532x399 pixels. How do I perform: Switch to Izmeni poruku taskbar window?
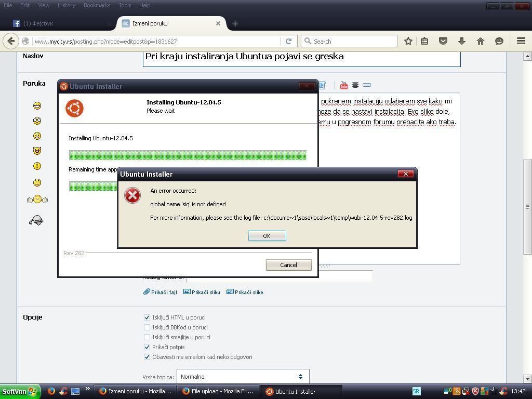pos(135,391)
